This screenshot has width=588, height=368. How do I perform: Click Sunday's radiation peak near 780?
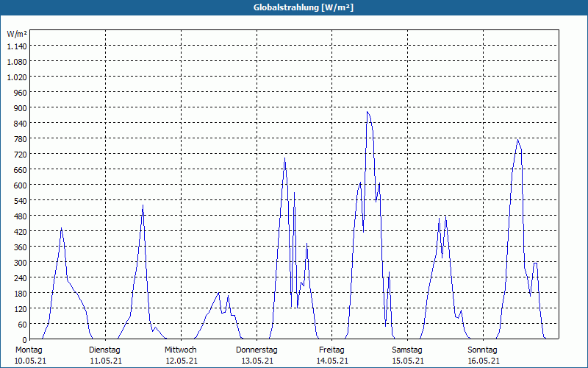click(517, 139)
